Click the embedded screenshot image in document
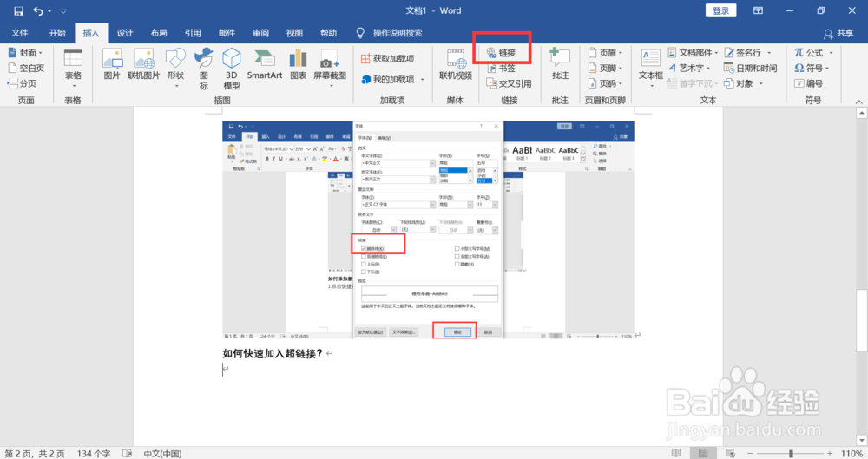 point(428,230)
